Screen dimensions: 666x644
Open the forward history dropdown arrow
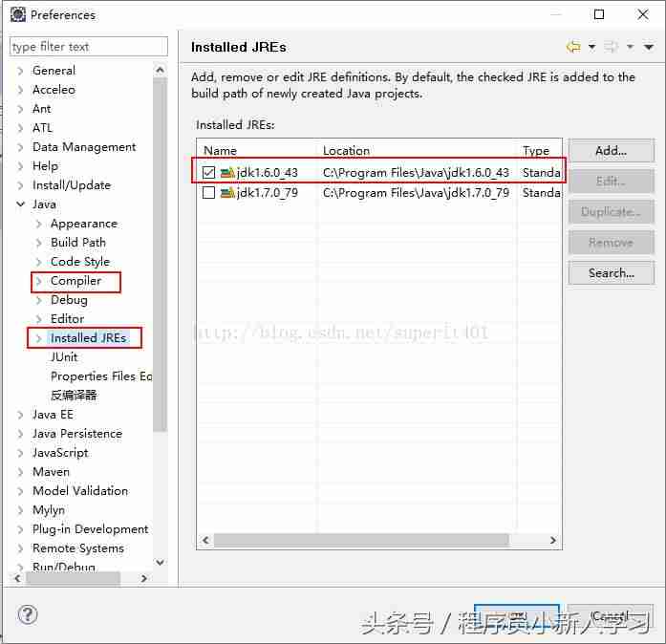tap(630, 47)
